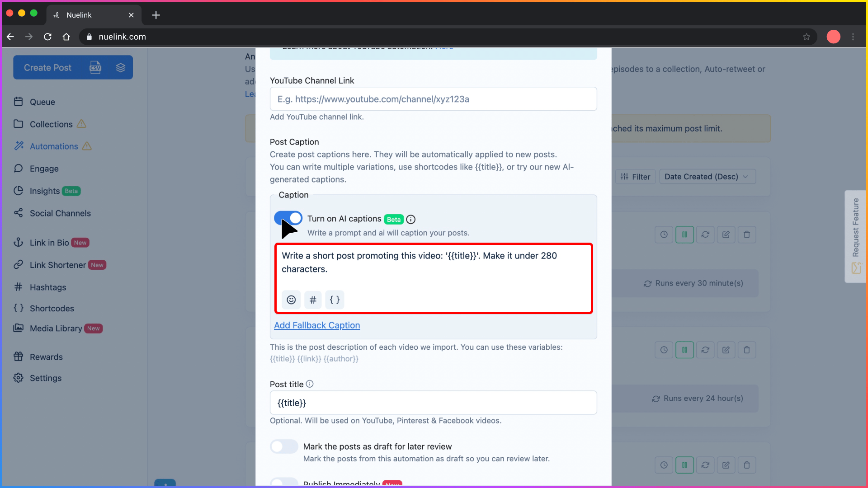Click the Post title info icon

tap(310, 384)
